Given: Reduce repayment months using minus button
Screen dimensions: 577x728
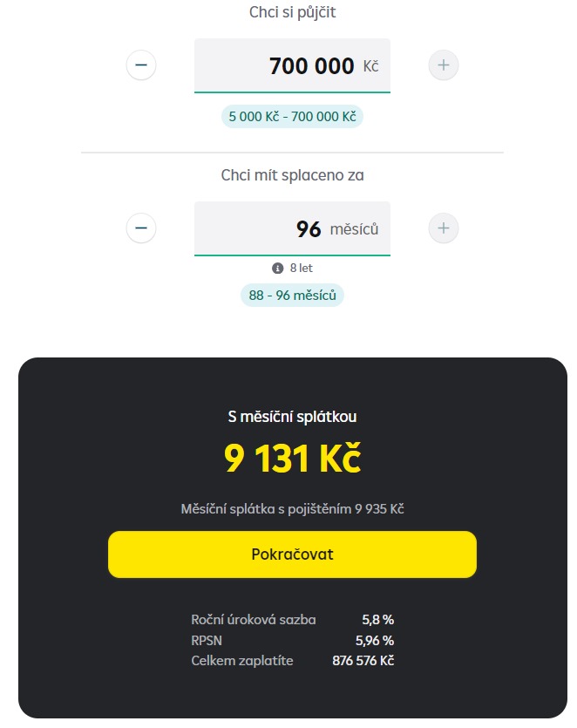Looking at the screenshot, I should (141, 228).
